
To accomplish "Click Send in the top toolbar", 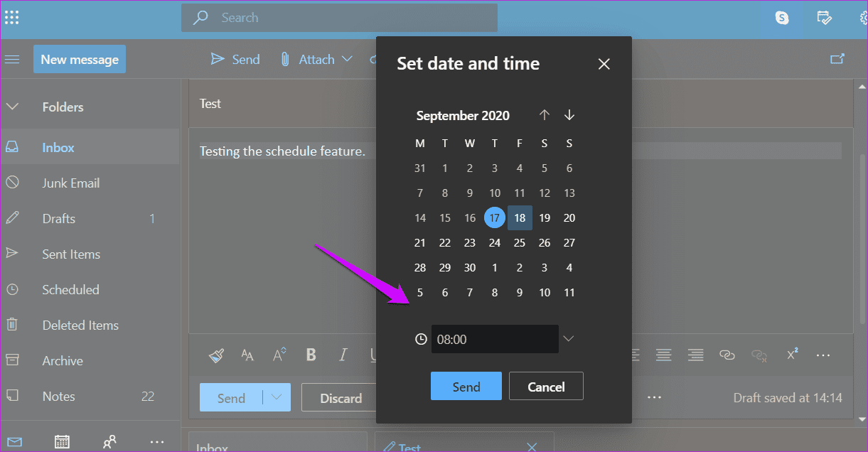I will pyautogui.click(x=236, y=59).
